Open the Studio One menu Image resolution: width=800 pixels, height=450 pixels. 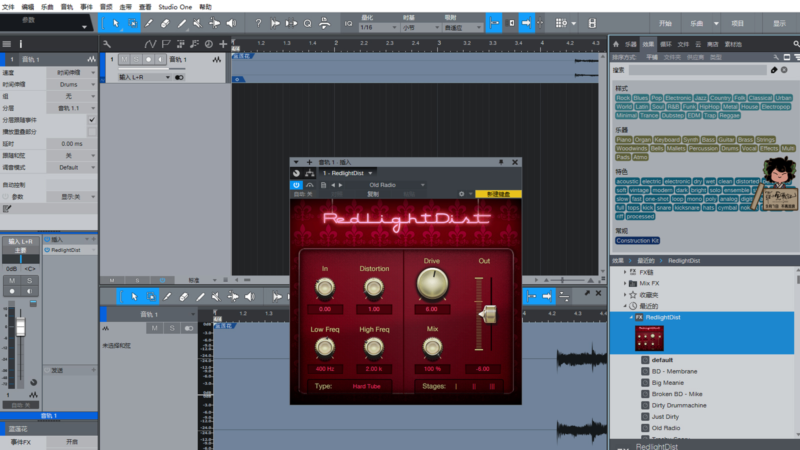click(x=173, y=6)
